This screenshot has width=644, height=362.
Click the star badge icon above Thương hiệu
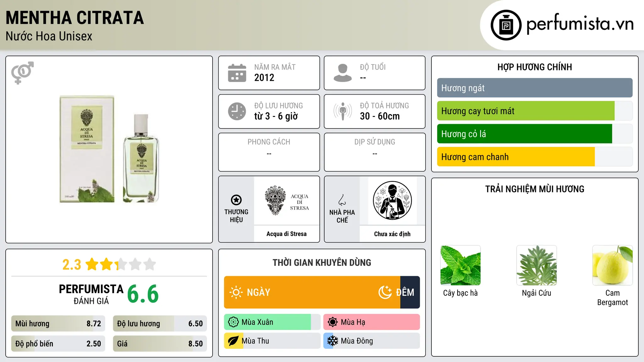pyautogui.click(x=236, y=200)
